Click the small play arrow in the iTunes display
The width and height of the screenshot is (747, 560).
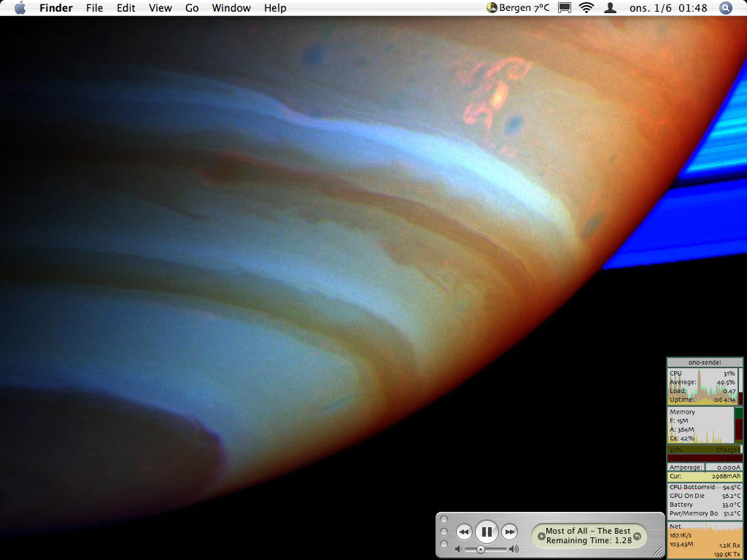click(x=541, y=536)
